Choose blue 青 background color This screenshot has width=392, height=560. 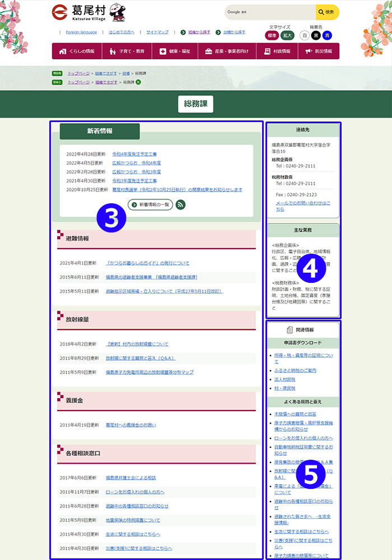point(327,35)
